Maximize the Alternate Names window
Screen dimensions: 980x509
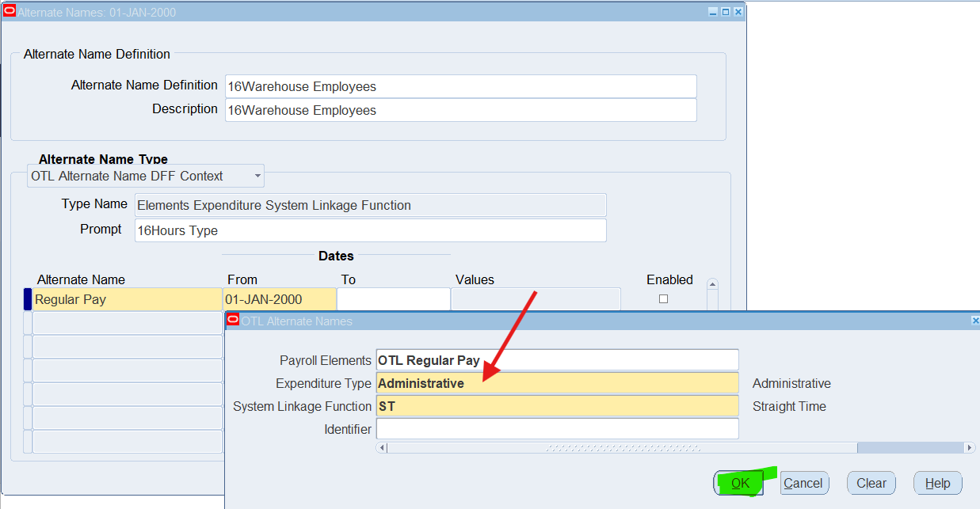(726, 12)
